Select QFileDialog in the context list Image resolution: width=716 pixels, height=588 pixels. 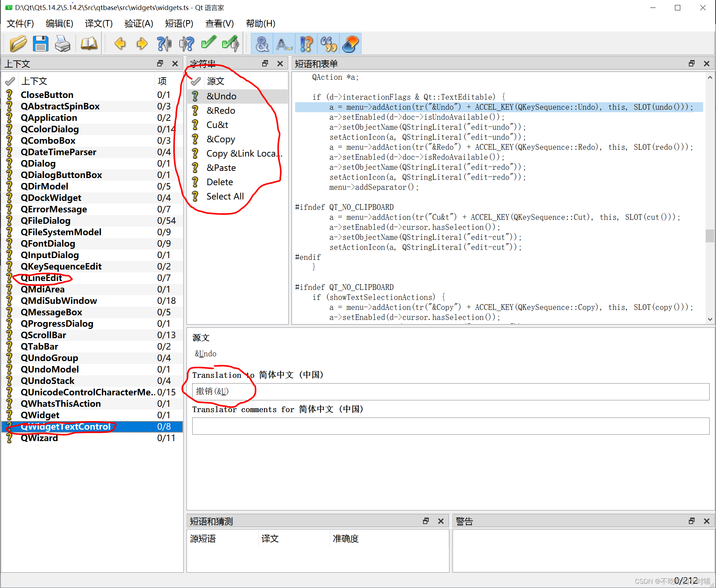[x=45, y=221]
